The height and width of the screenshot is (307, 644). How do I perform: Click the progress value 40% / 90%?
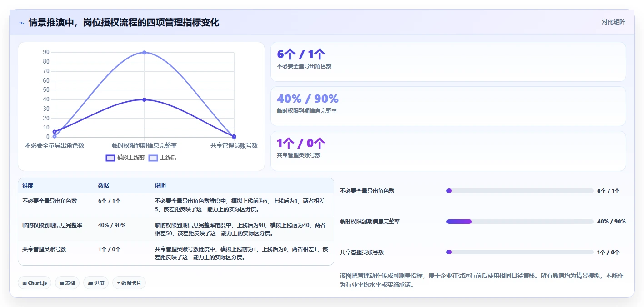[611, 222]
